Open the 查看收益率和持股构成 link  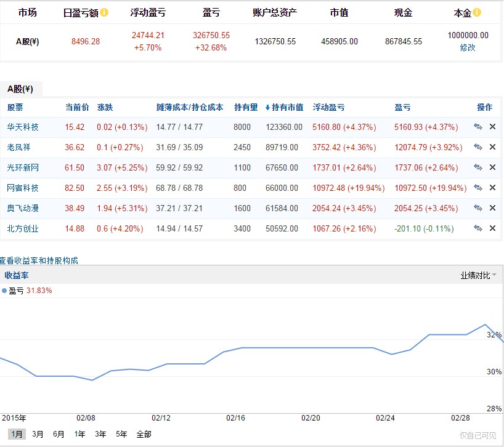39,260
